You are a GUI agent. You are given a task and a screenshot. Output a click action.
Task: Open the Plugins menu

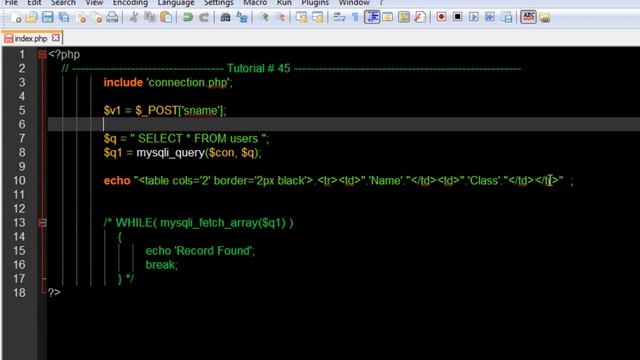(x=315, y=3)
